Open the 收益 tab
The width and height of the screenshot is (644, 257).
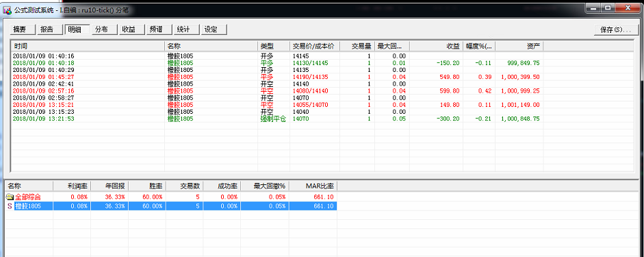click(x=131, y=29)
